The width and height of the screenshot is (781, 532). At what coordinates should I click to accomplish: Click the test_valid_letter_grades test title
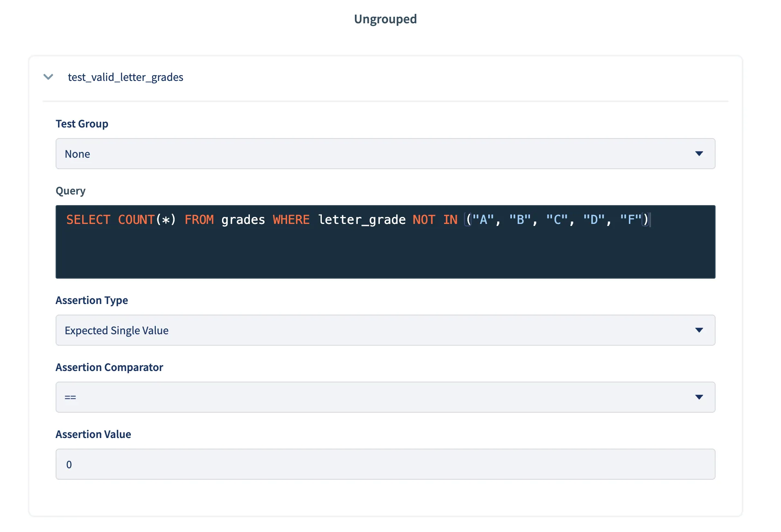coord(125,77)
